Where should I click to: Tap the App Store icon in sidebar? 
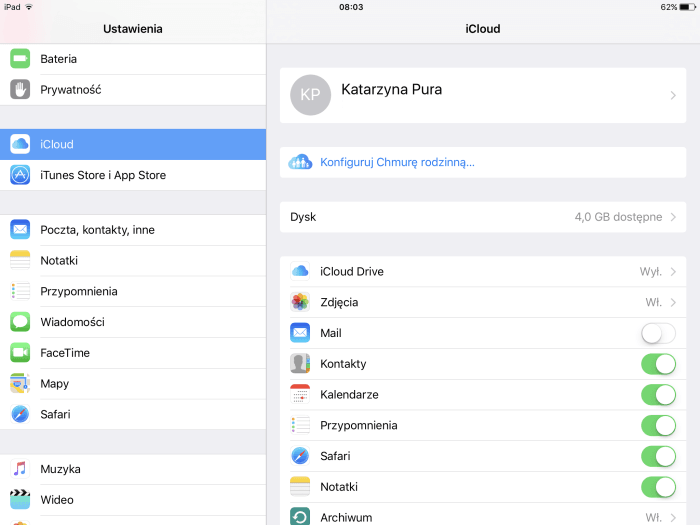20,175
